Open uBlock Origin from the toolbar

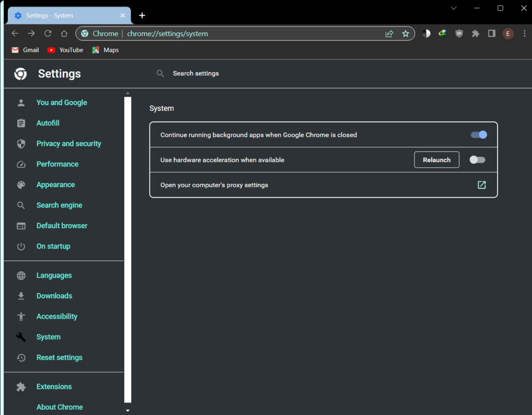(x=459, y=33)
